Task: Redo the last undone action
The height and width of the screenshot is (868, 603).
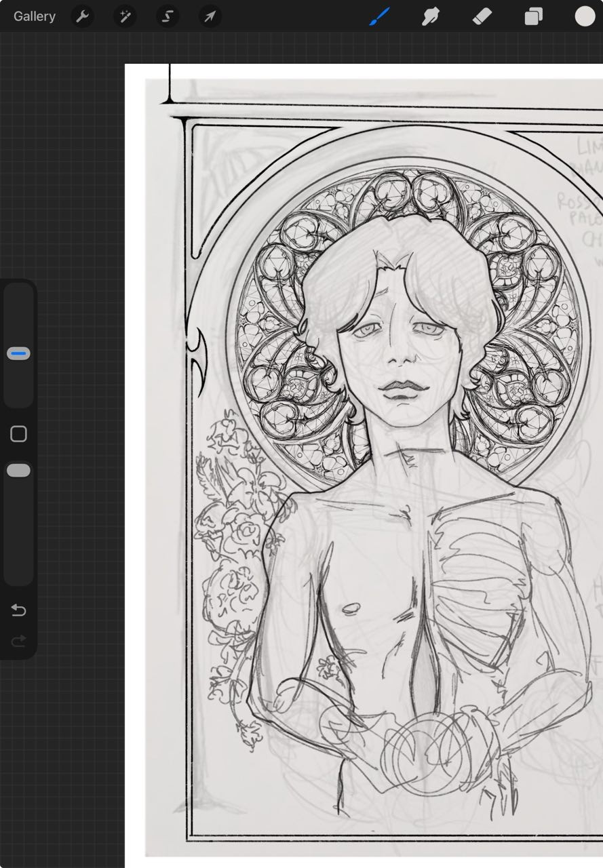Action: [18, 641]
